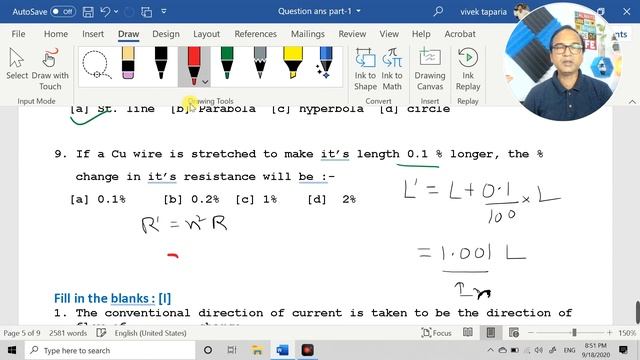Click the Page 5 of 9 indicator
Screen dimensions: 640x360
tap(22, 333)
